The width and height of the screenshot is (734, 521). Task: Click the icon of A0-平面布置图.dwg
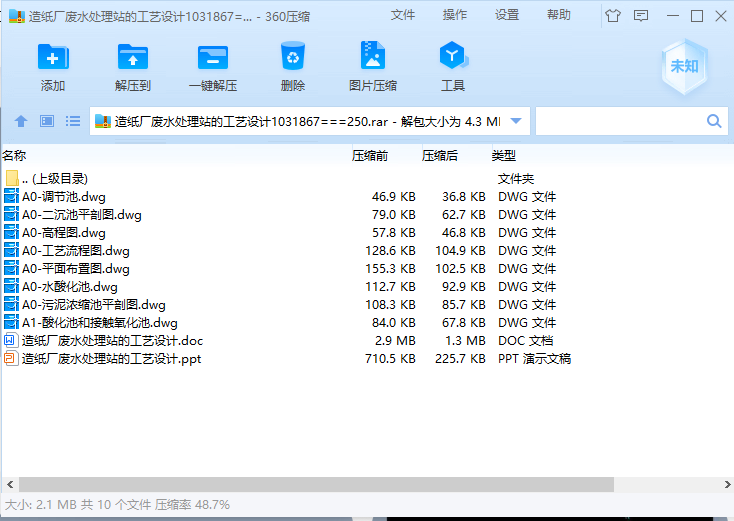[x=11, y=269]
